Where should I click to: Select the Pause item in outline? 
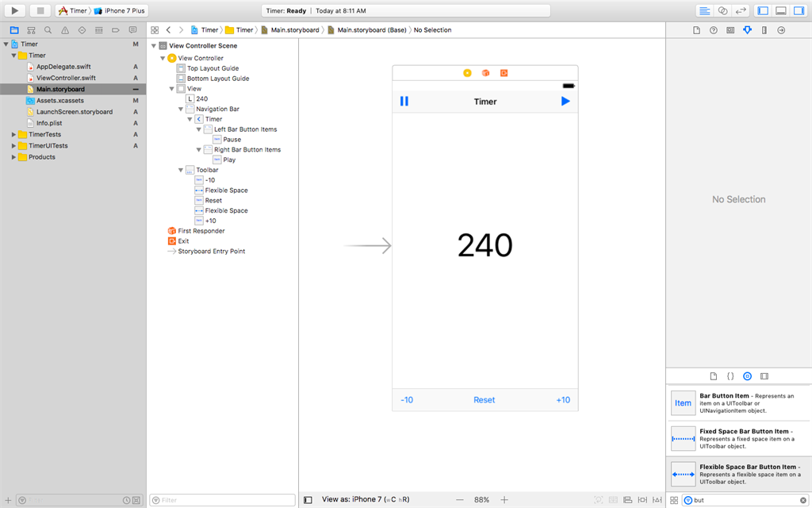(x=232, y=140)
